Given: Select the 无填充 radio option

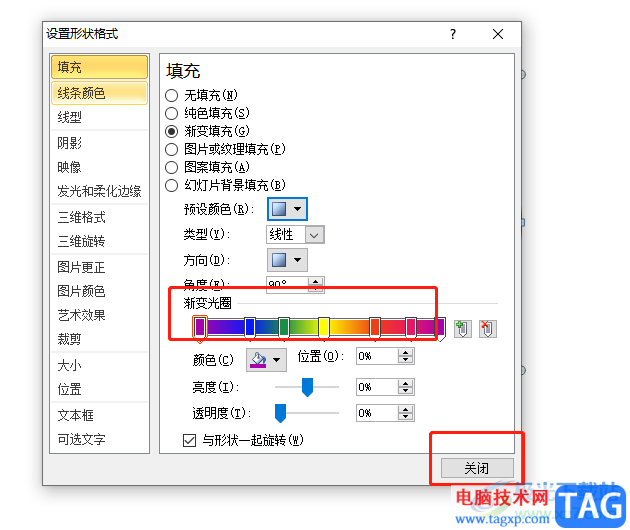Looking at the screenshot, I should [x=172, y=95].
